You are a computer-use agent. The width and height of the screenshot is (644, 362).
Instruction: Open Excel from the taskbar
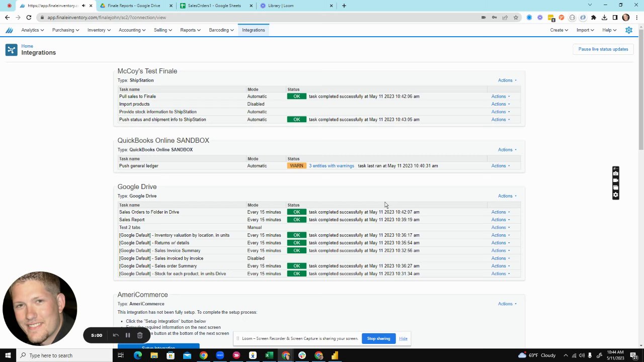269,355
